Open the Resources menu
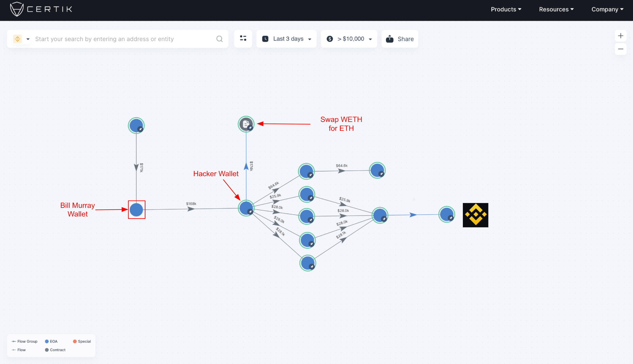 click(556, 9)
